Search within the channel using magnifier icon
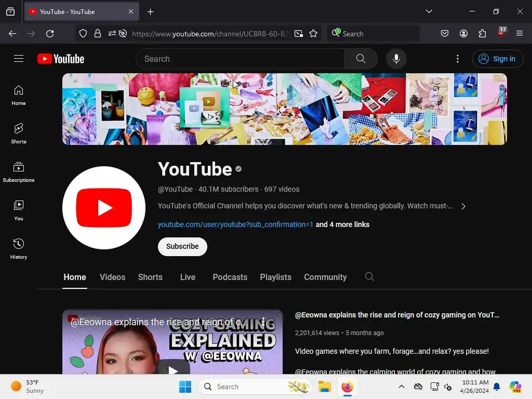This screenshot has height=399, width=532. coord(369,277)
